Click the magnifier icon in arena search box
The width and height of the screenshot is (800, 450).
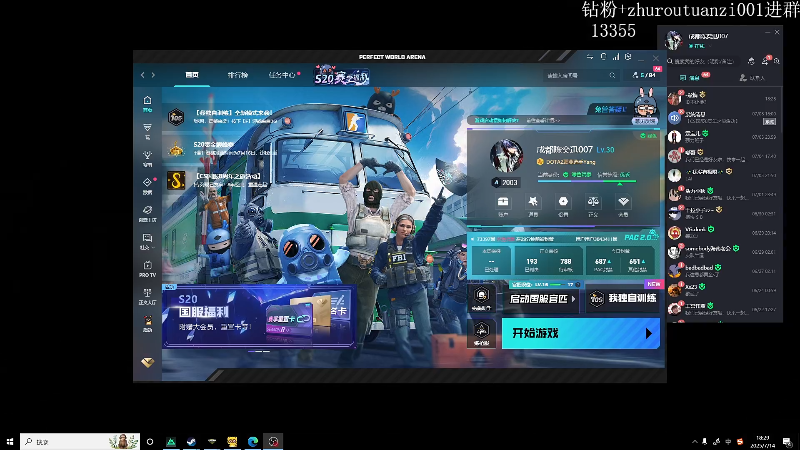(x=612, y=76)
